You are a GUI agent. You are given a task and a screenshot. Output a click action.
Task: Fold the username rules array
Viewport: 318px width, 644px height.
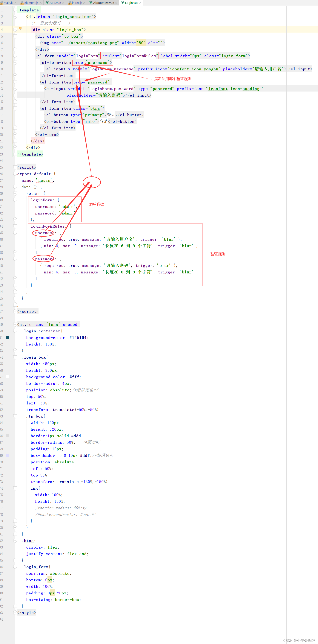click(x=15, y=233)
